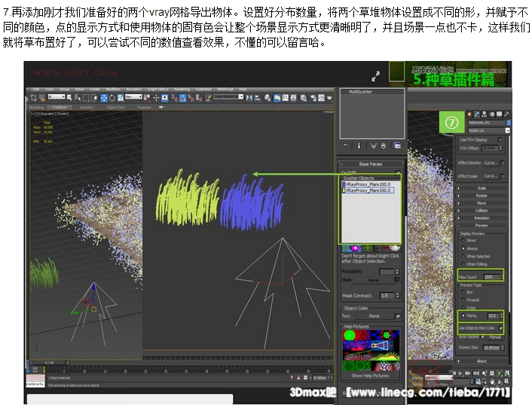The image size is (532, 405).
Task: Open the Create command panel tab
Action: (469, 114)
